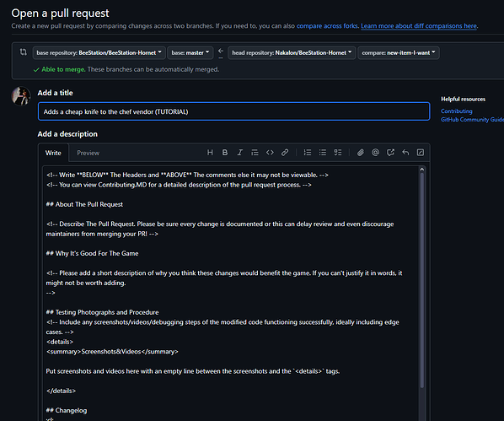Click the '## Why It's Good For The Game' line

(92, 253)
